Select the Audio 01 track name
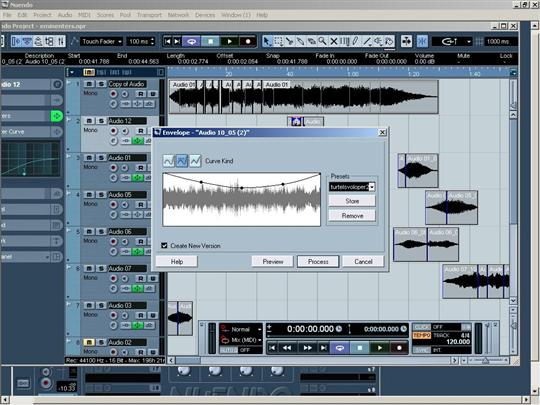 tap(127, 158)
